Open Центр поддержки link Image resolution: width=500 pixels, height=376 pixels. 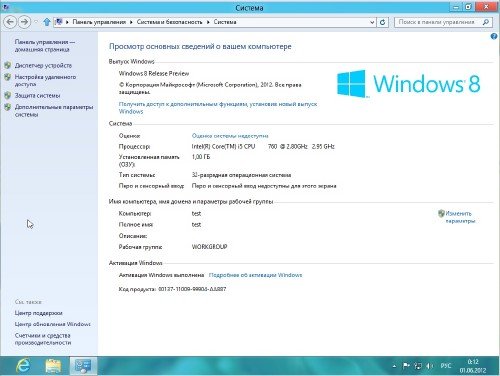tap(39, 313)
